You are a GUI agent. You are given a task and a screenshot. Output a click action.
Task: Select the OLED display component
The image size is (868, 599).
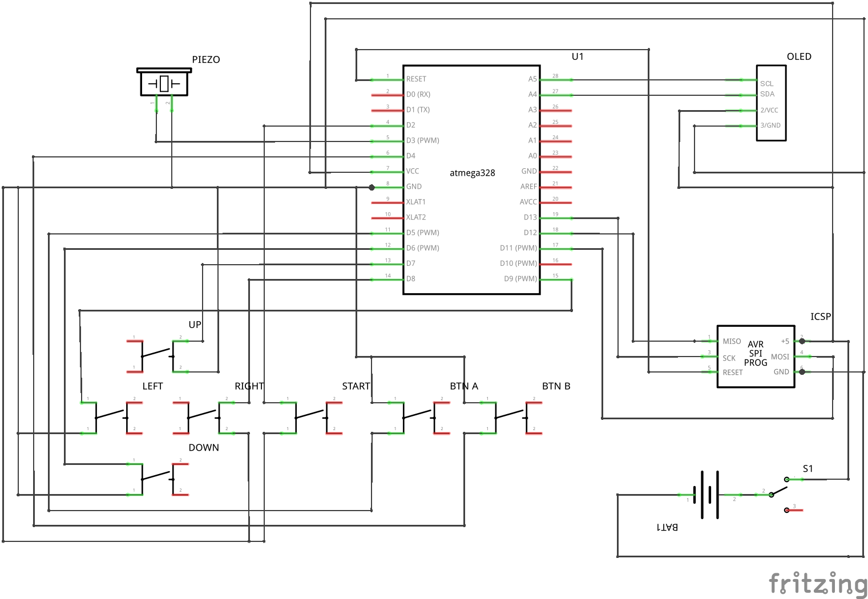771,103
